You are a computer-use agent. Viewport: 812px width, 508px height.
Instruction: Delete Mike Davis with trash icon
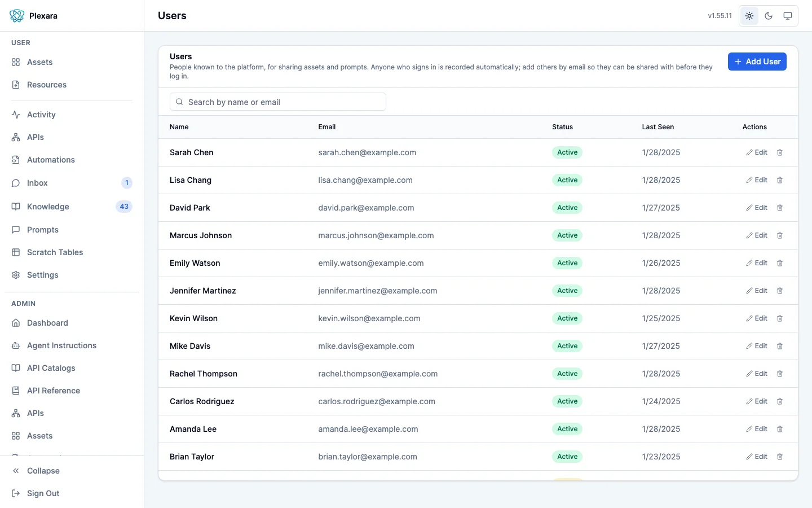tap(780, 346)
